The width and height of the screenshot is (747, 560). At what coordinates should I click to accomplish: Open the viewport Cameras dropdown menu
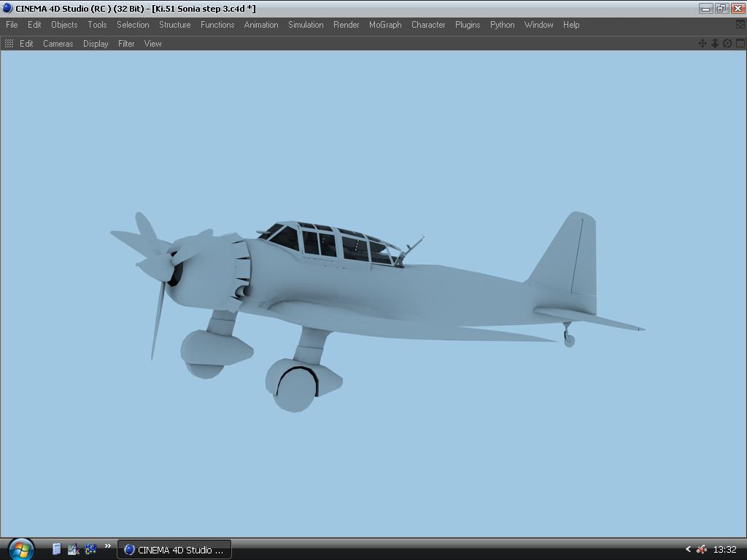point(58,44)
